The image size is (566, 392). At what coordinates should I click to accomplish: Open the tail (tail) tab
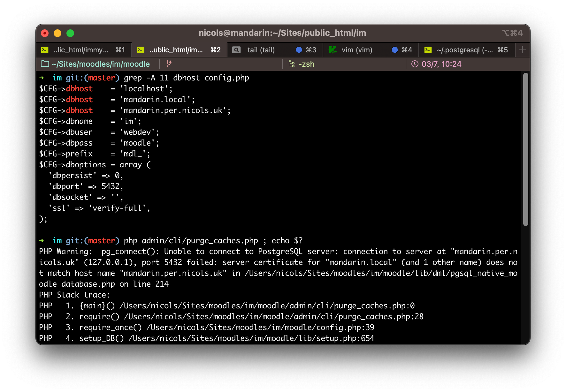tap(275, 50)
